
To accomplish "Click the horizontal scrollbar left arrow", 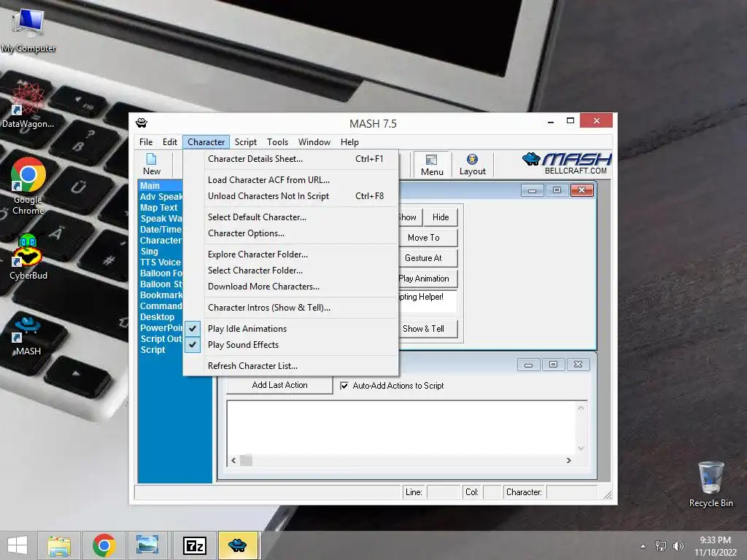I will (x=233, y=461).
